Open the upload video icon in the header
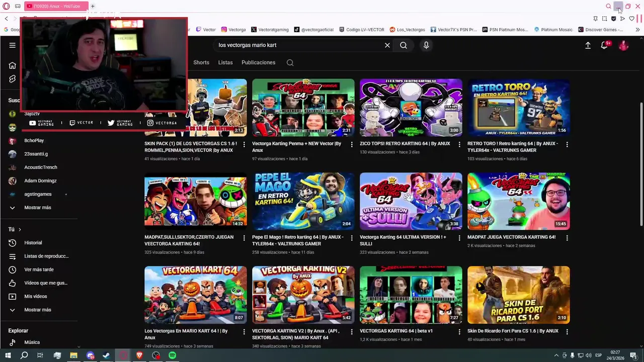644x362 pixels. click(x=588, y=45)
